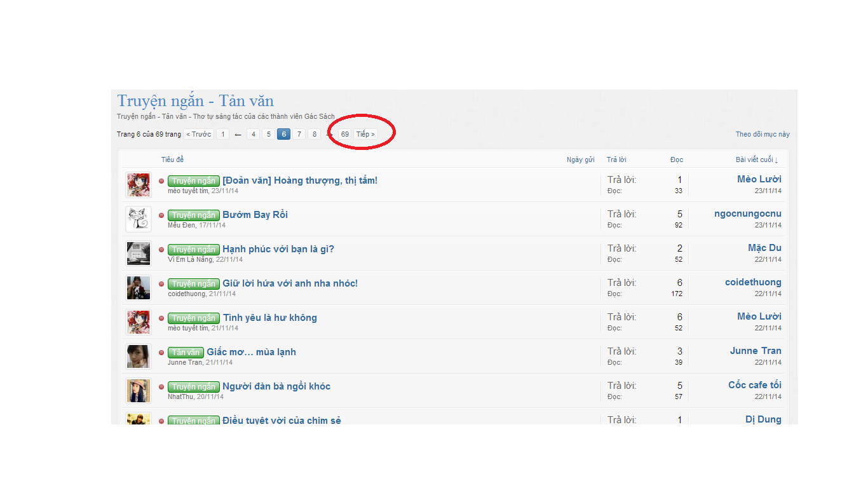Open last poster 'Junne Tran' profile
Image resolution: width=868 pixels, height=488 pixels.
pyautogui.click(x=756, y=351)
